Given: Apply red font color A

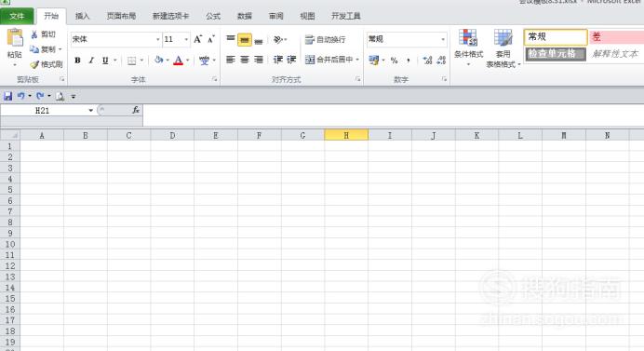Looking at the screenshot, I should click(x=179, y=61).
